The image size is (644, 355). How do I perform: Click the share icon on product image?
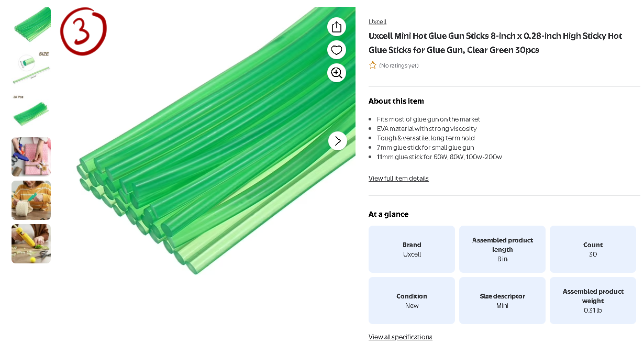[337, 27]
